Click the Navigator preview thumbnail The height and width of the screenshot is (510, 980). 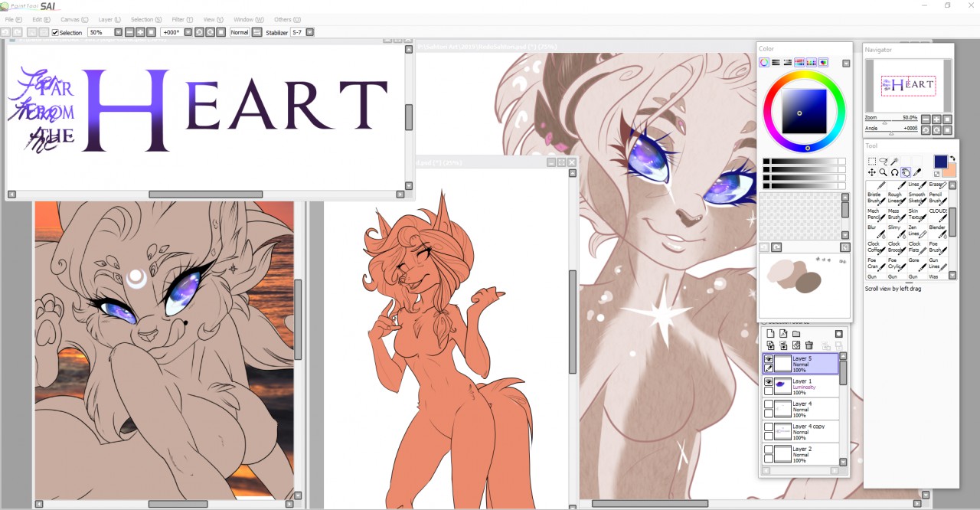coord(909,84)
